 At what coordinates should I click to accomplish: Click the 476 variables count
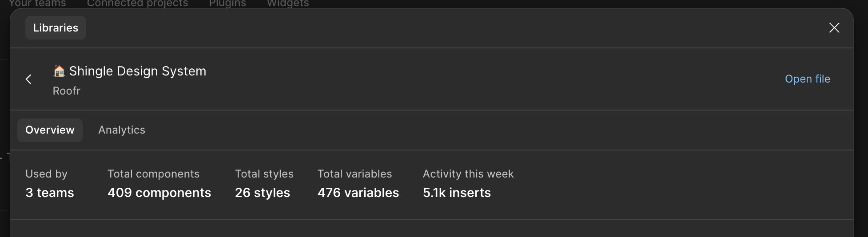click(358, 193)
